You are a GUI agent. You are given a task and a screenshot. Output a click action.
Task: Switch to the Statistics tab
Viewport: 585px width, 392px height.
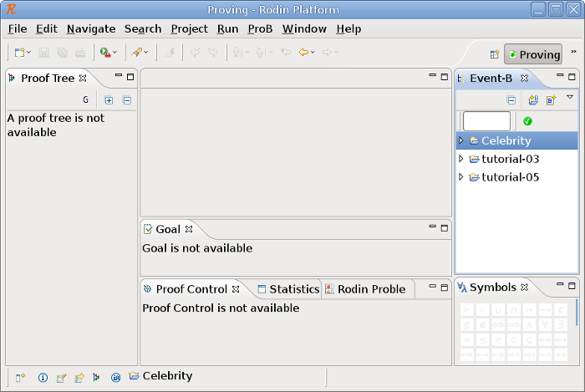click(x=292, y=289)
